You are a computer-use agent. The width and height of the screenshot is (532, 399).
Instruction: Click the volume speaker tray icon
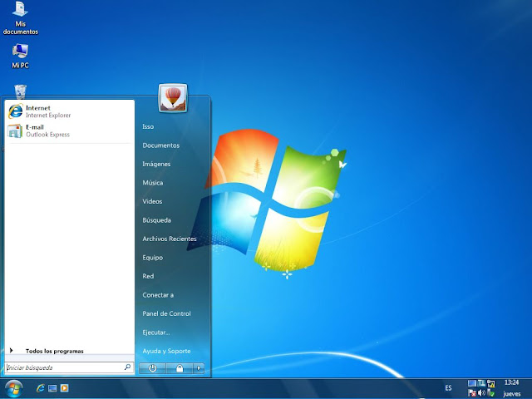click(x=481, y=393)
